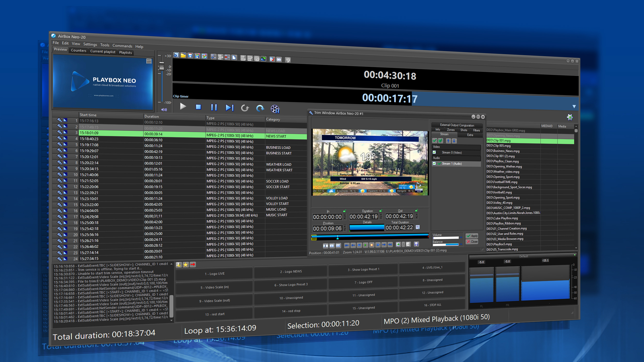Click the settings gear above the media list
644x362 pixels.
570,117
